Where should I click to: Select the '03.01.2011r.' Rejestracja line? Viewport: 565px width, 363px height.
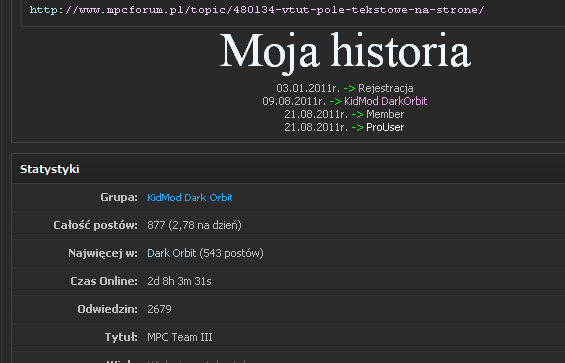(x=345, y=88)
